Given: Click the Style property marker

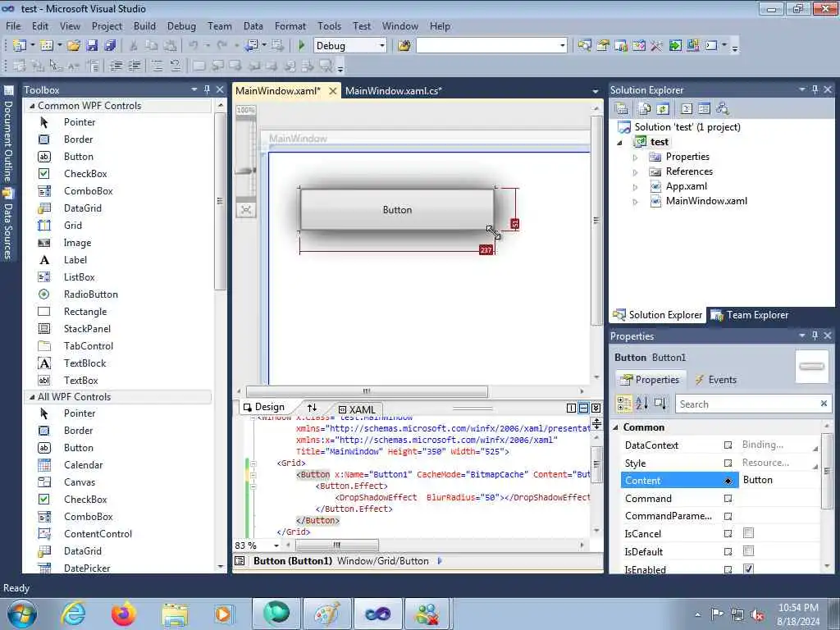Looking at the screenshot, I should click(x=728, y=463).
